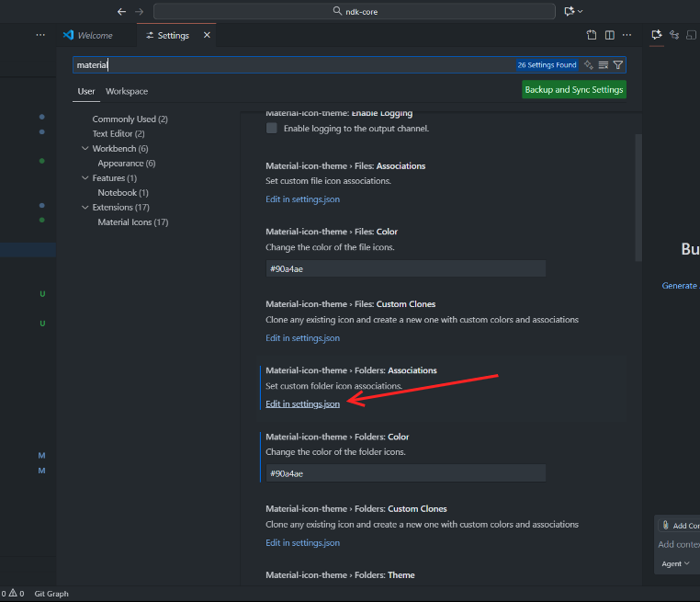The width and height of the screenshot is (700, 602).
Task: Collapse the Workbench settings category
Action: 85,149
